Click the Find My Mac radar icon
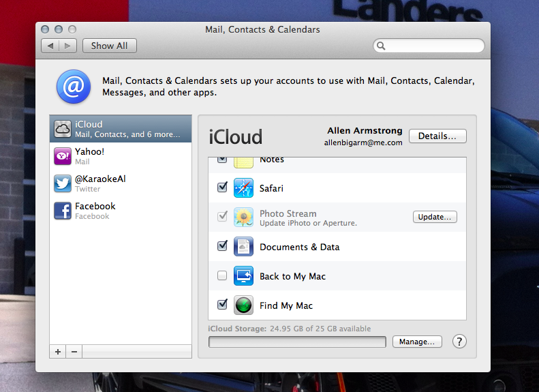The image size is (539, 392). coord(243,305)
